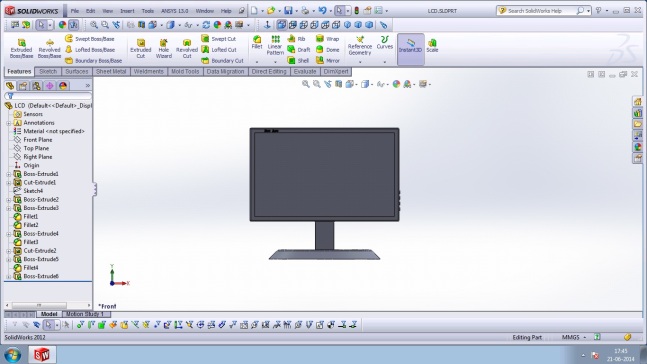Select the Extruded Boss/Base tool
Viewport: 647px width, 364px height.
pyautogui.click(x=21, y=48)
